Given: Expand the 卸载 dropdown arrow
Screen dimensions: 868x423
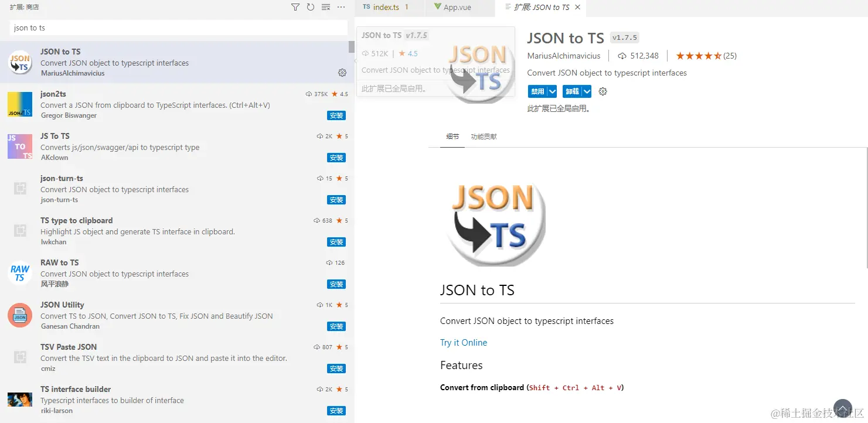Looking at the screenshot, I should coord(587,91).
